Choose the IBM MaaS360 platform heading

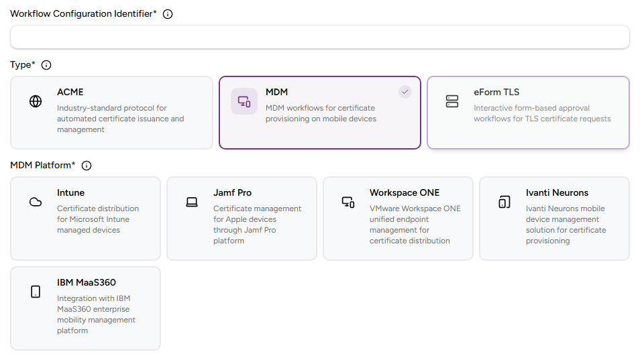tap(87, 282)
